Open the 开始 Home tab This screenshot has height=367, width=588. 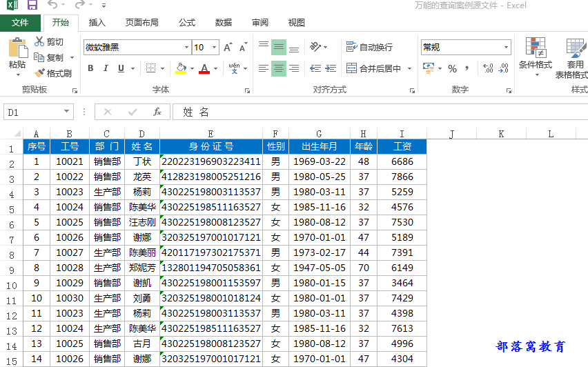pyautogui.click(x=61, y=23)
